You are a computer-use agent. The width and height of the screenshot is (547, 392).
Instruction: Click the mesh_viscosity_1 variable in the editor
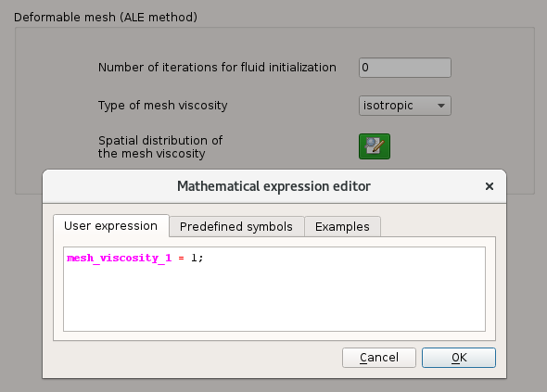119,258
